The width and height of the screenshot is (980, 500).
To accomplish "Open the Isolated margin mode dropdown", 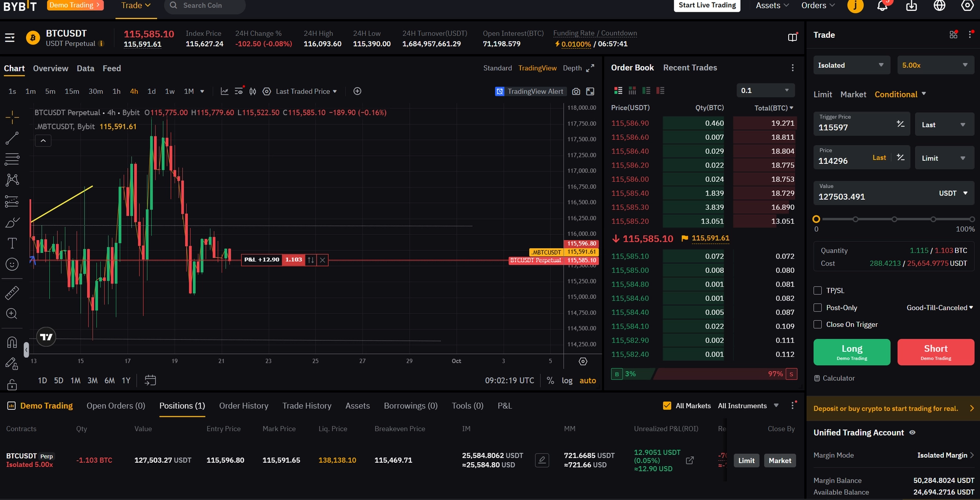I will pos(851,65).
